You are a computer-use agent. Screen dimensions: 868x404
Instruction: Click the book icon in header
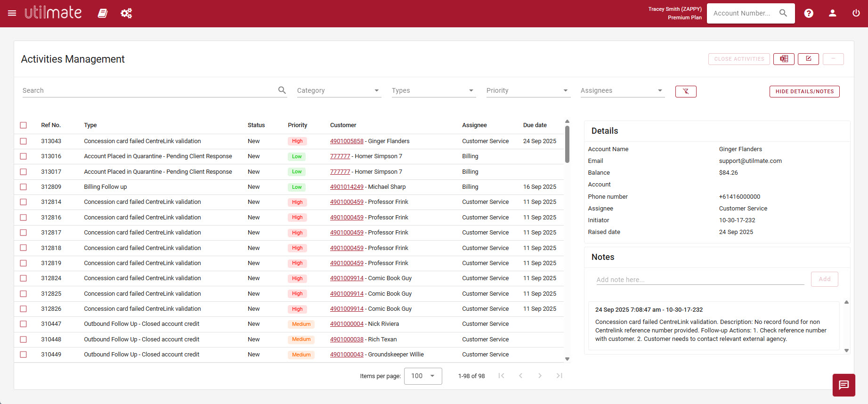[103, 13]
